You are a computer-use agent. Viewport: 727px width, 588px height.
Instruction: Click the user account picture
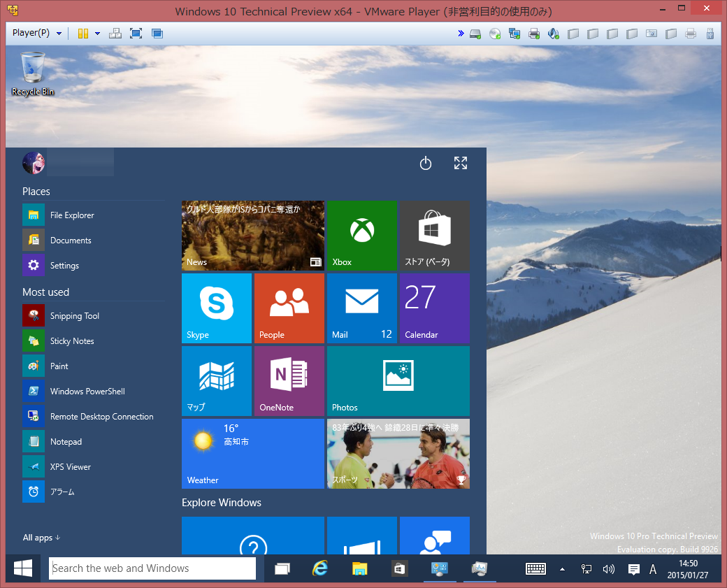point(34,163)
